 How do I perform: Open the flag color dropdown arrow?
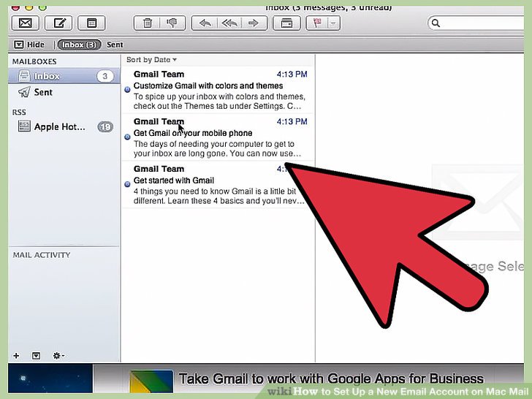334,23
